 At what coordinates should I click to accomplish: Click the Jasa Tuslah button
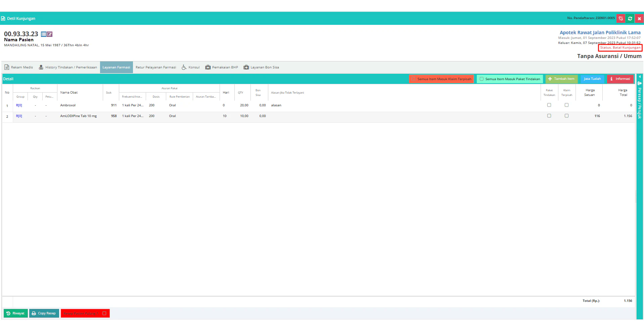coord(592,79)
